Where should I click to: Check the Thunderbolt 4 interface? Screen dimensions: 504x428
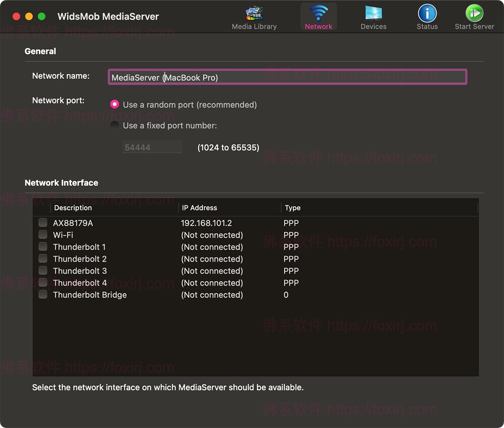43,282
